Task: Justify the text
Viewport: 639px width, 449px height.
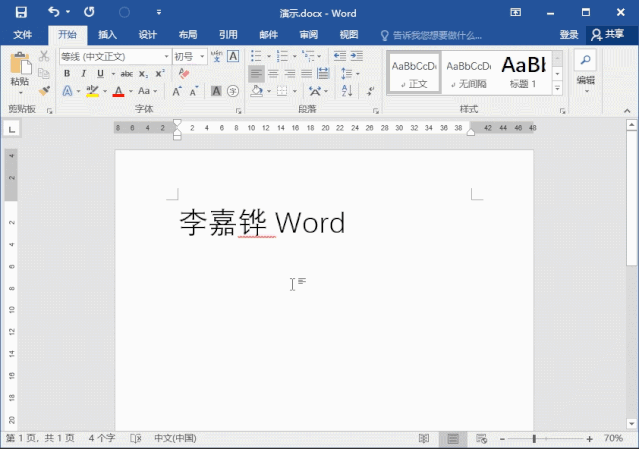Action: (x=306, y=74)
